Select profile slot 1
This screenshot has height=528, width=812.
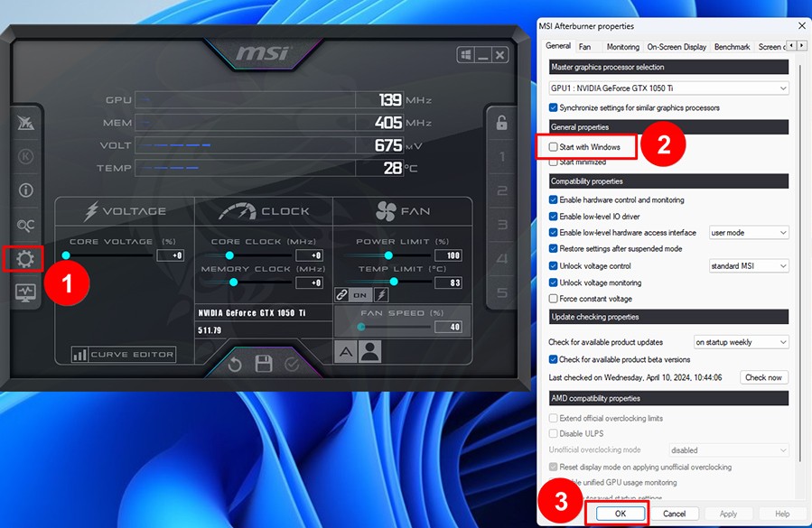click(502, 157)
